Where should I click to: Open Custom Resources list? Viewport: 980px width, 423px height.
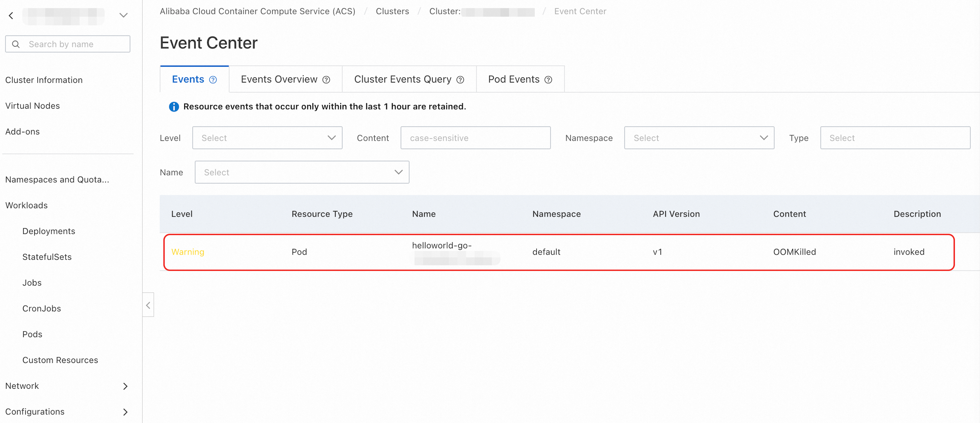[x=60, y=360]
